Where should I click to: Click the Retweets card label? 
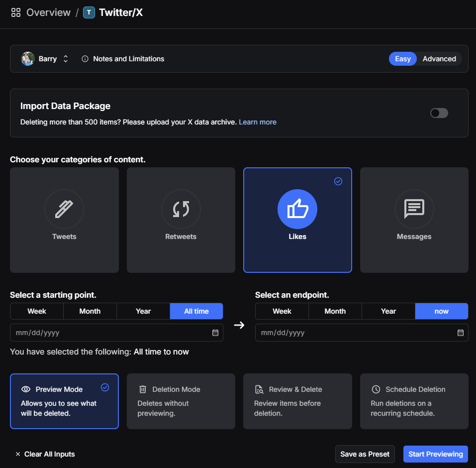pyautogui.click(x=181, y=236)
